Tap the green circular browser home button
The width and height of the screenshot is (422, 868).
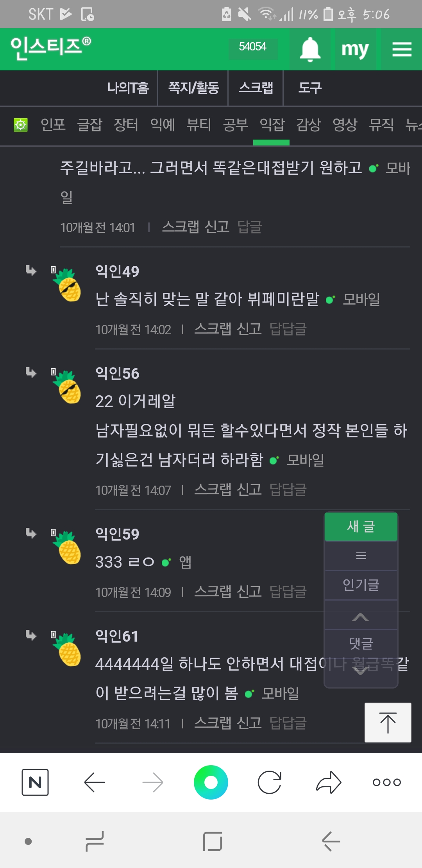click(x=211, y=782)
